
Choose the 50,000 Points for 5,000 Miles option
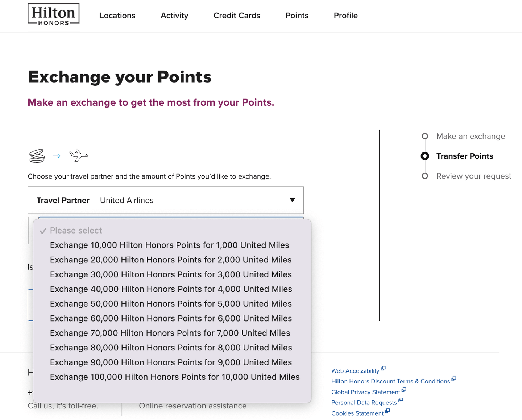click(x=171, y=304)
